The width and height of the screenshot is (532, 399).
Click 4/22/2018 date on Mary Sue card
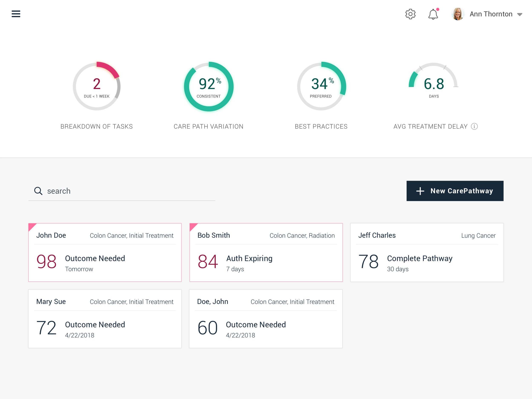80,335
